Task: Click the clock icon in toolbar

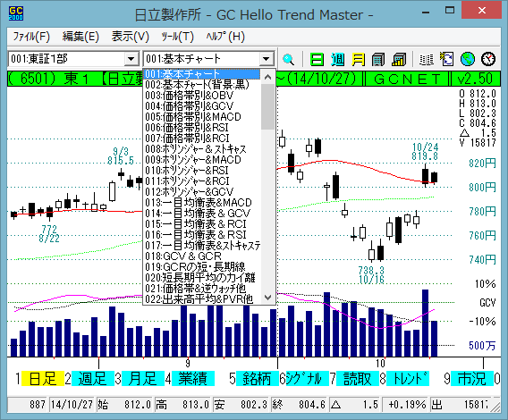Action: tap(488, 59)
